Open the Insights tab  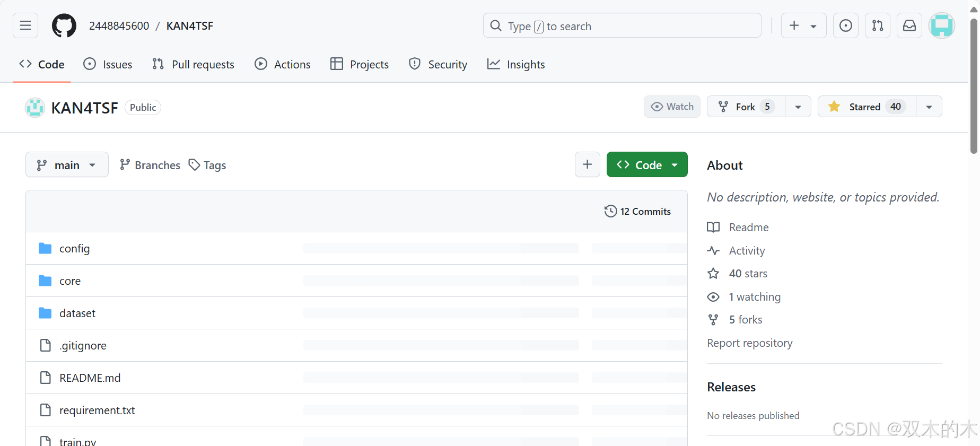(516, 64)
